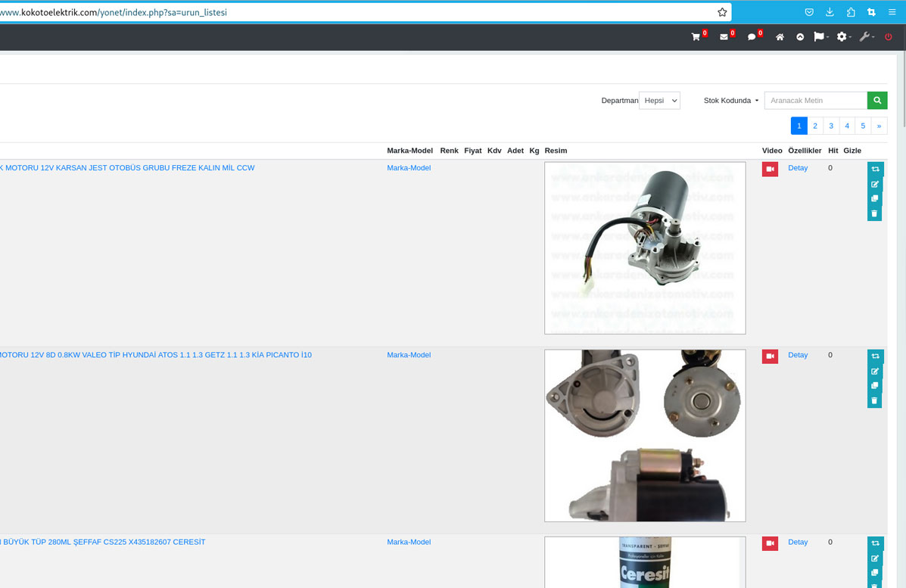Image resolution: width=906 pixels, height=588 pixels.
Task: Go to page 3 of product list
Action: [x=831, y=126]
